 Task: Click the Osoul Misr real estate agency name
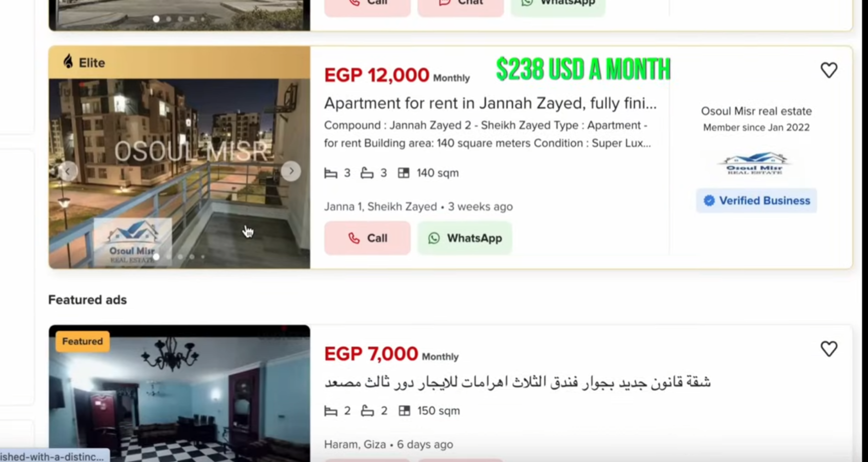[756, 111]
